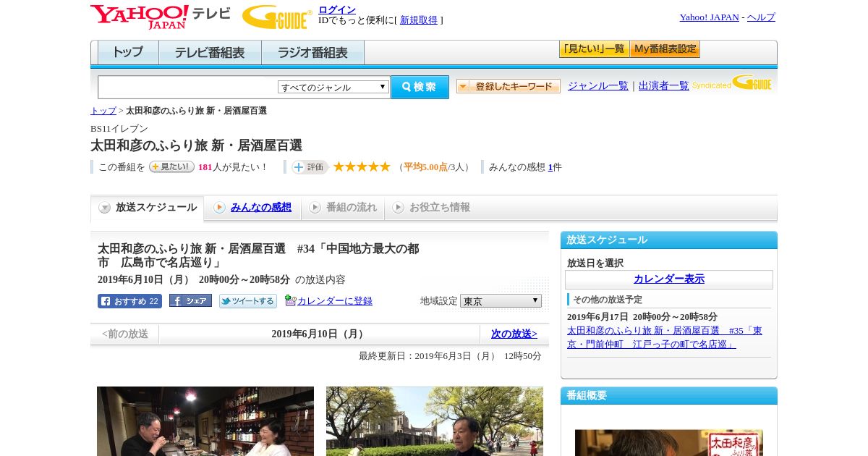
Task: Open the 地域設定 東京 region dropdown
Action: click(501, 300)
